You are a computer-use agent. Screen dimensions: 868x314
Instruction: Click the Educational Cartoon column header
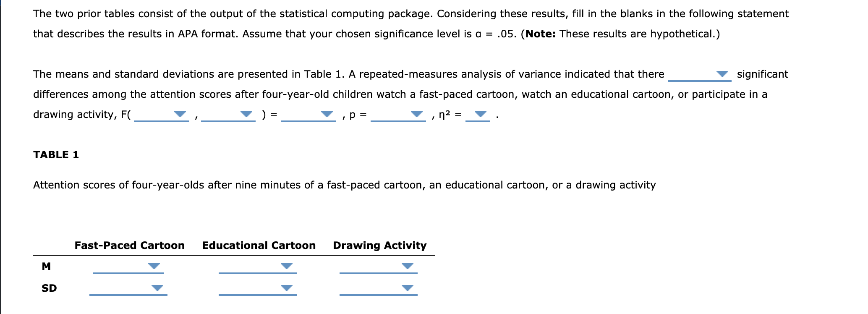(259, 245)
